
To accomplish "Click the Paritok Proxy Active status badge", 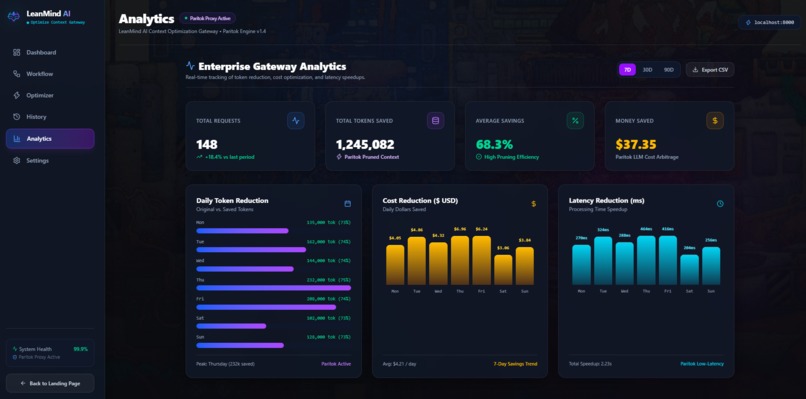I will point(208,18).
